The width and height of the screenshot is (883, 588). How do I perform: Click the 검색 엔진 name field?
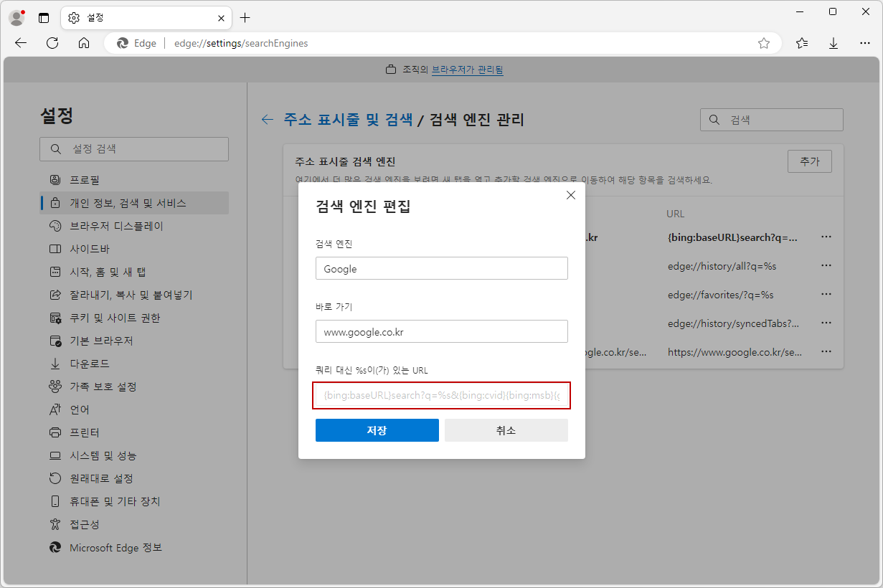(442, 268)
